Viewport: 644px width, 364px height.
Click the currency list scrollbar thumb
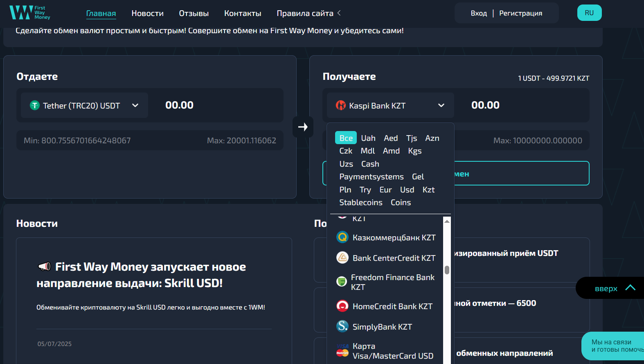click(447, 270)
